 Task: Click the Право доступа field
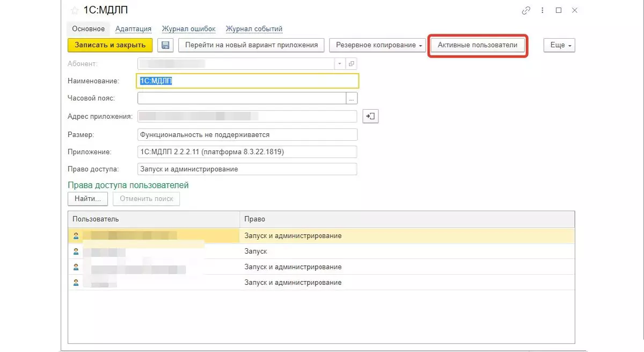click(247, 169)
